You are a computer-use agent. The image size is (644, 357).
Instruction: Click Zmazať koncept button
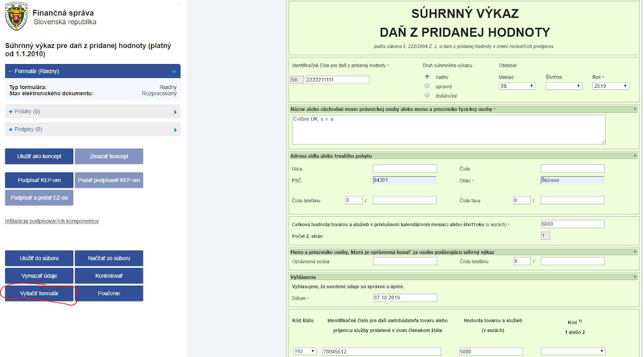[x=109, y=156]
